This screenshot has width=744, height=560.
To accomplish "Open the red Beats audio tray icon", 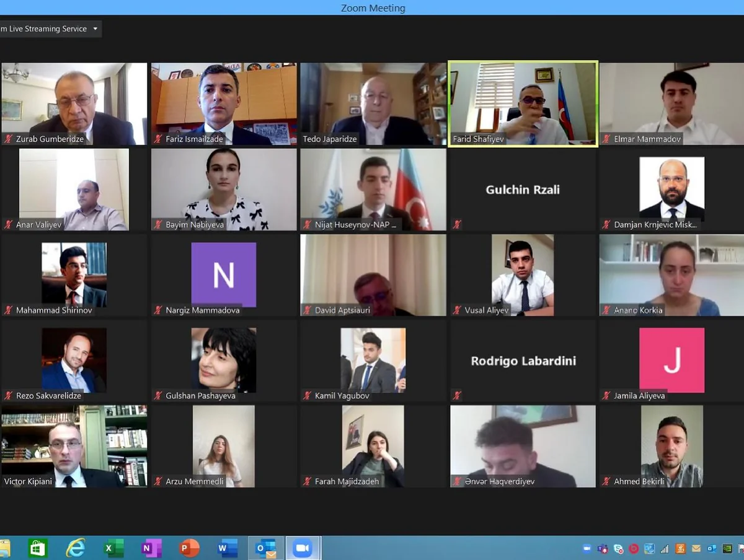I will tap(634, 549).
